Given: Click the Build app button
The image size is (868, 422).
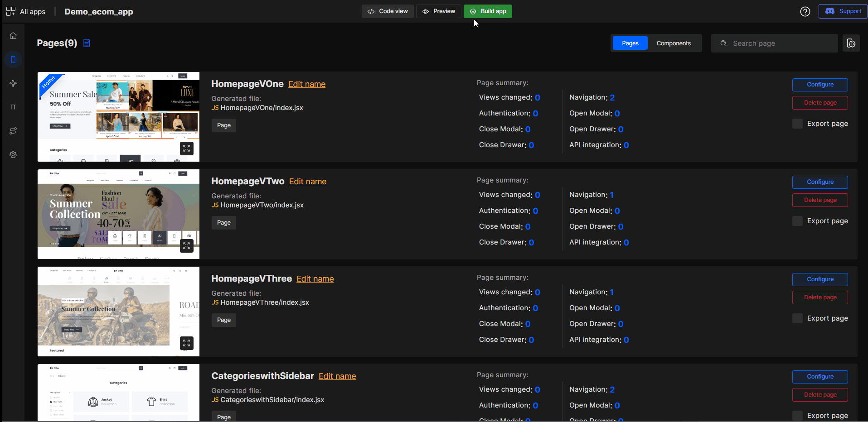Looking at the screenshot, I should 488,11.
